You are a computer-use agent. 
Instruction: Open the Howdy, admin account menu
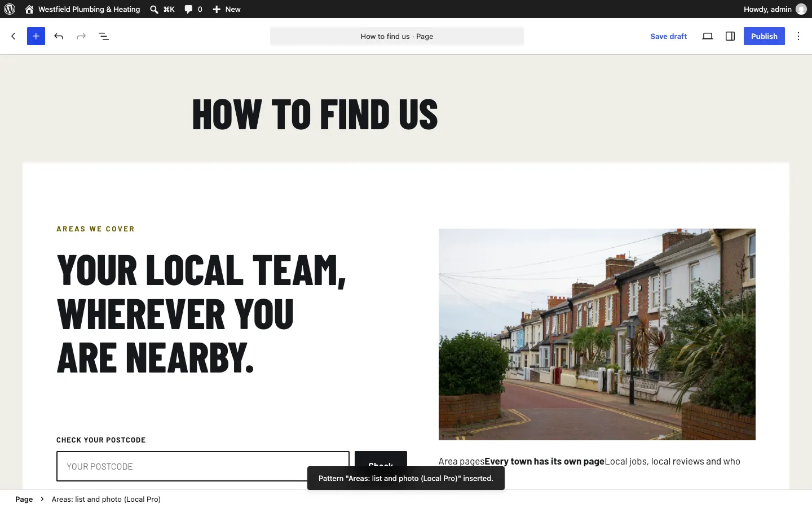pyautogui.click(x=775, y=9)
